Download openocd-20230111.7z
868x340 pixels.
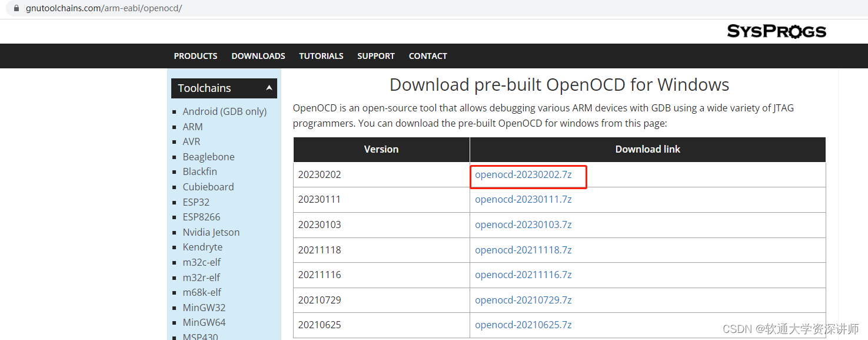coord(523,199)
